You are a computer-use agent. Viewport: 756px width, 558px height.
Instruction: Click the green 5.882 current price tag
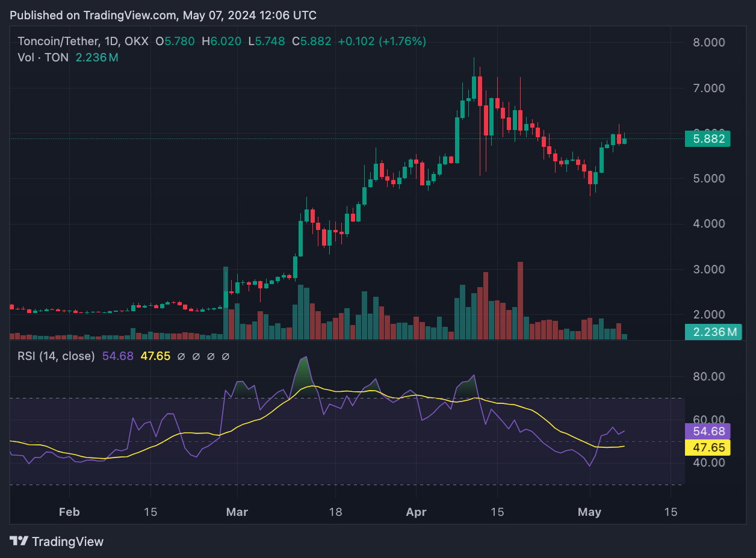[708, 139]
